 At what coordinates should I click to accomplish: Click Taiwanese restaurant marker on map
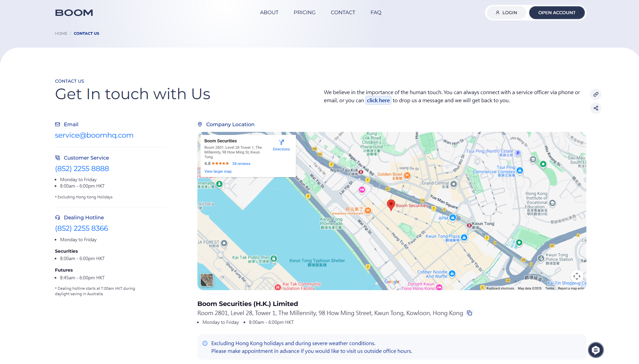[x=368, y=211]
